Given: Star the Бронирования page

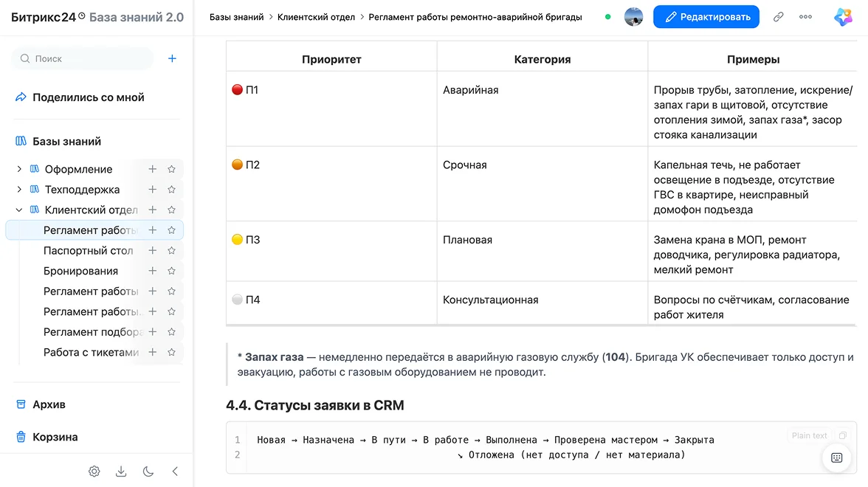Looking at the screenshot, I should [171, 271].
